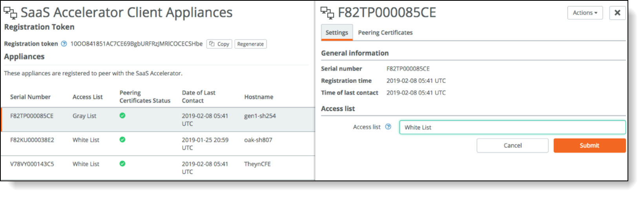
Task: Click green status icon for V78VY000143C5
Action: [122, 164]
